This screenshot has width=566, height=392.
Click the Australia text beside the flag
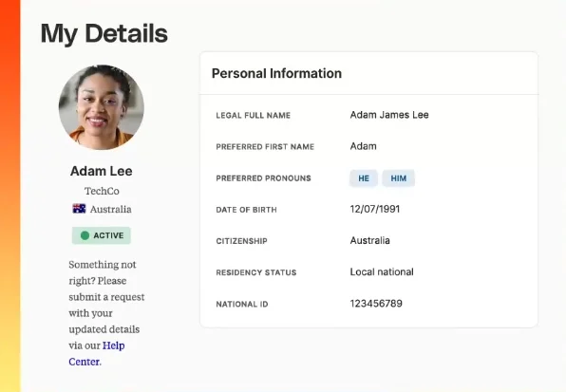click(x=111, y=209)
